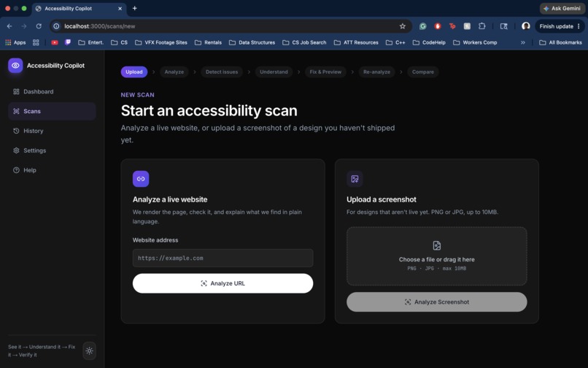Image resolution: width=588 pixels, height=368 pixels.
Task: Select the Compare step pill
Action: coord(422,72)
